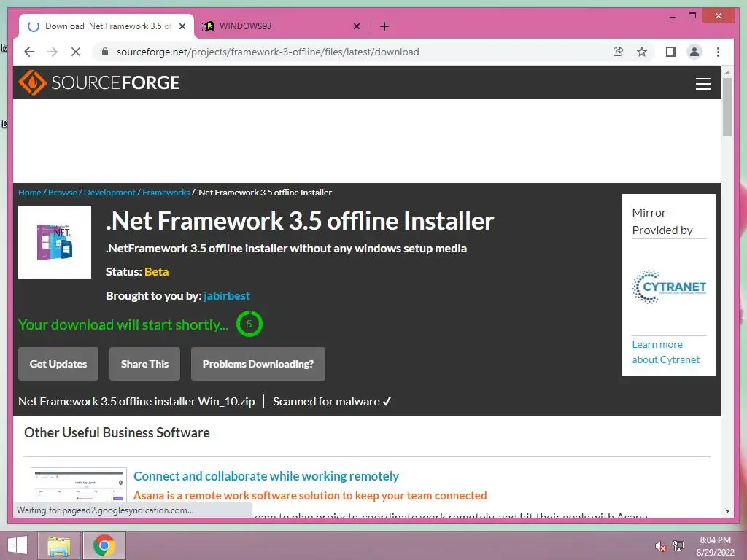Click the browser forward arrow

click(53, 52)
